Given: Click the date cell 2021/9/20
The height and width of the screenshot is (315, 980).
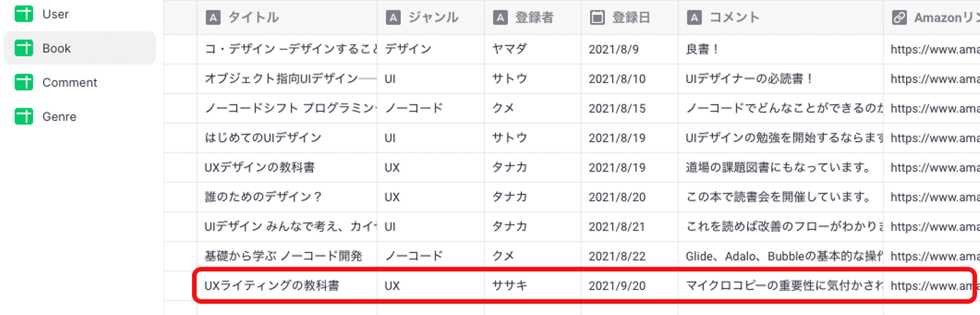Looking at the screenshot, I should click(x=617, y=286).
